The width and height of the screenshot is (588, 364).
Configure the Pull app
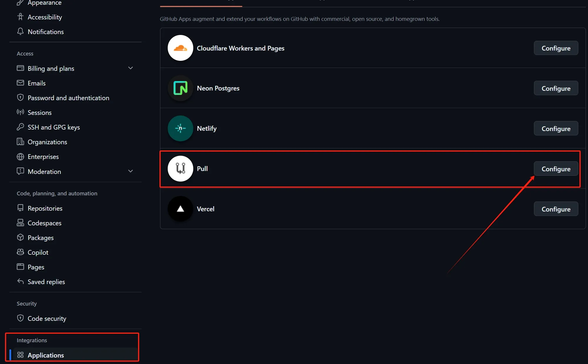tap(556, 169)
